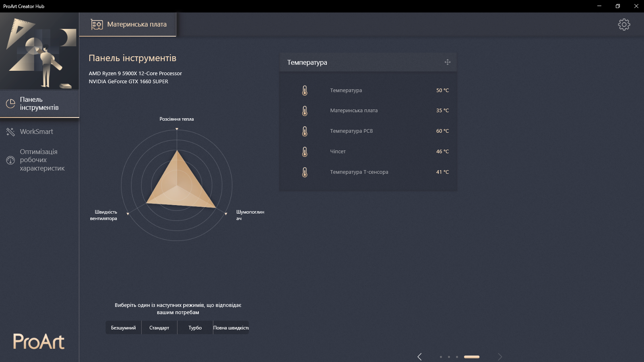Close the ProArt Creator Hub window
The image size is (644, 362).
pos(636,6)
